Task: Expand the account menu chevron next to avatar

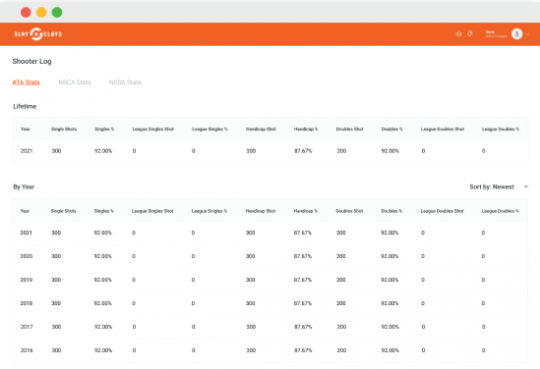Action: point(527,34)
